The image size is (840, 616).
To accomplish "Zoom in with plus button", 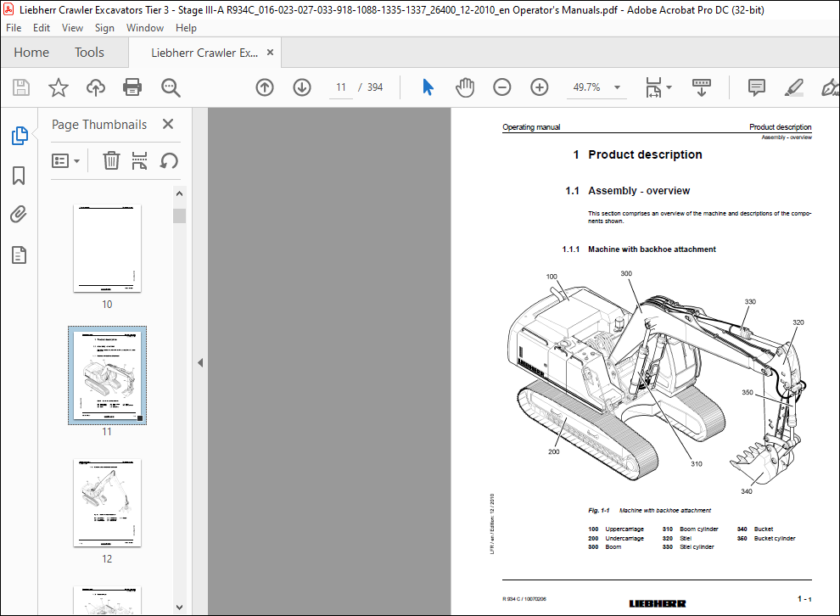I will pos(540,87).
